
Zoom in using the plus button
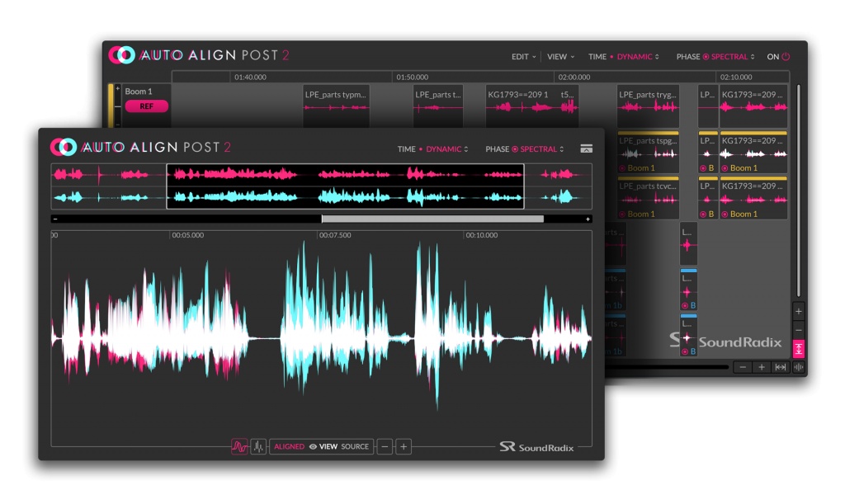(x=404, y=446)
